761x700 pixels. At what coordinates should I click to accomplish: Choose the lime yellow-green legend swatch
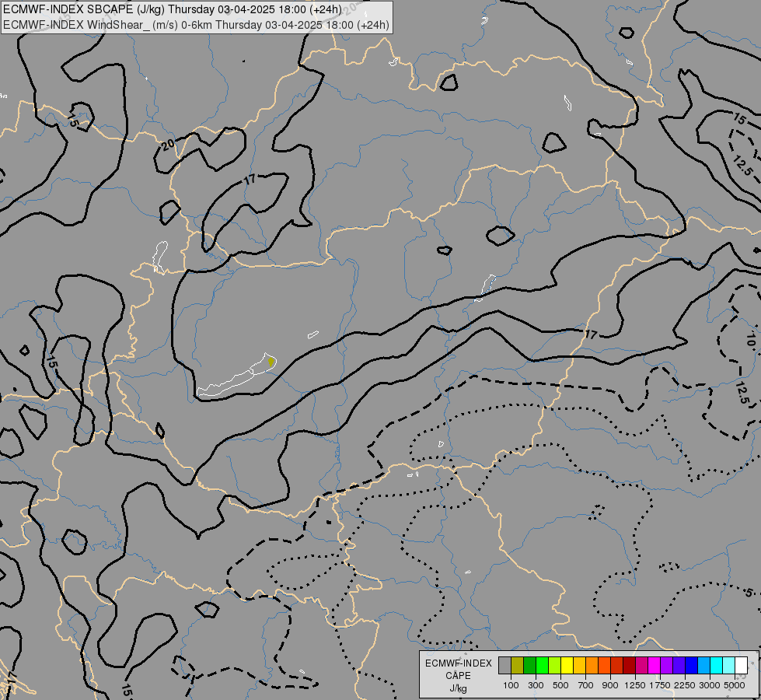click(x=555, y=666)
